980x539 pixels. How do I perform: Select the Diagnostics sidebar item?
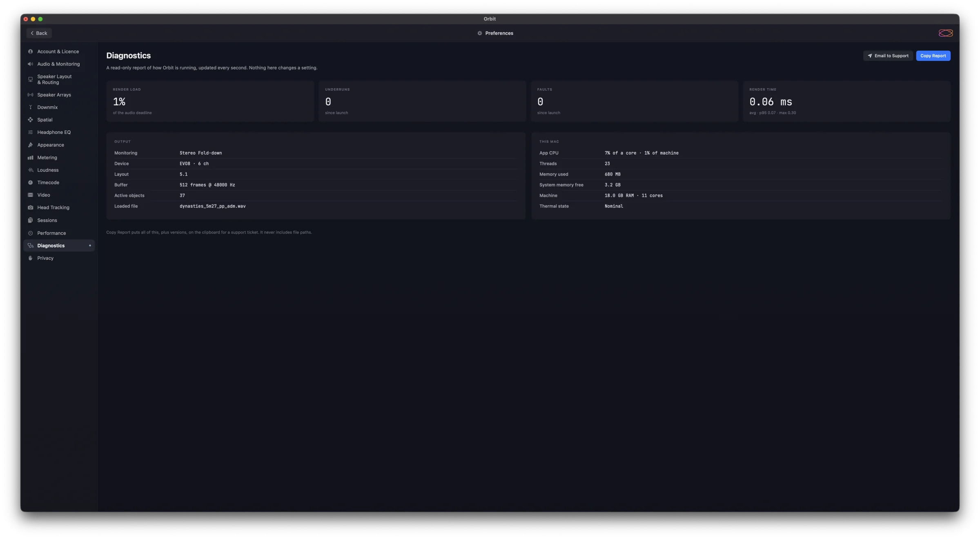59,245
